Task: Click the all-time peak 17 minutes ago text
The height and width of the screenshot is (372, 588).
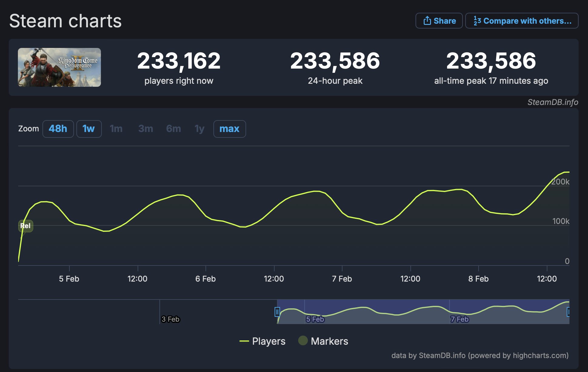Action: 491,81
